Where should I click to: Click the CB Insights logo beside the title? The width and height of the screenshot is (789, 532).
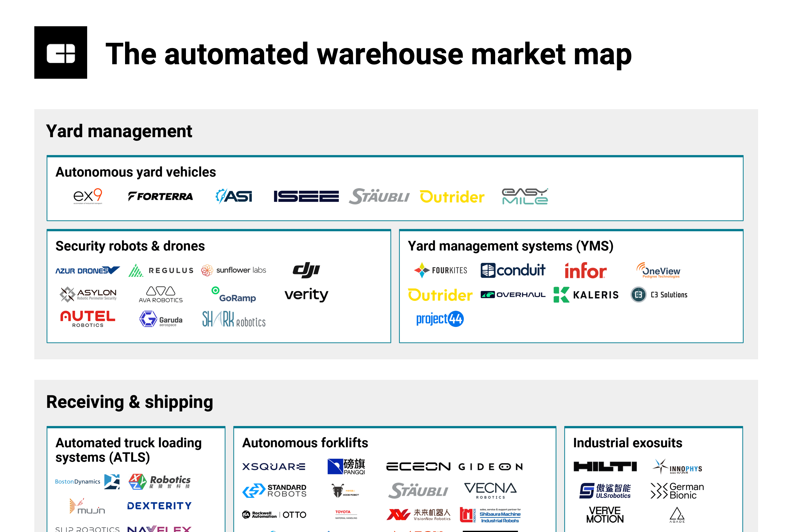click(60, 53)
